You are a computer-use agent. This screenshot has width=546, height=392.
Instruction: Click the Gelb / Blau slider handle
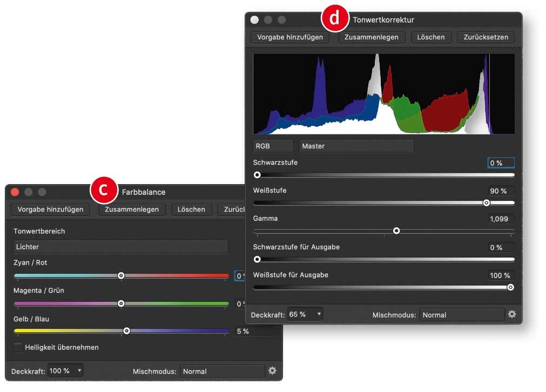coord(127,331)
